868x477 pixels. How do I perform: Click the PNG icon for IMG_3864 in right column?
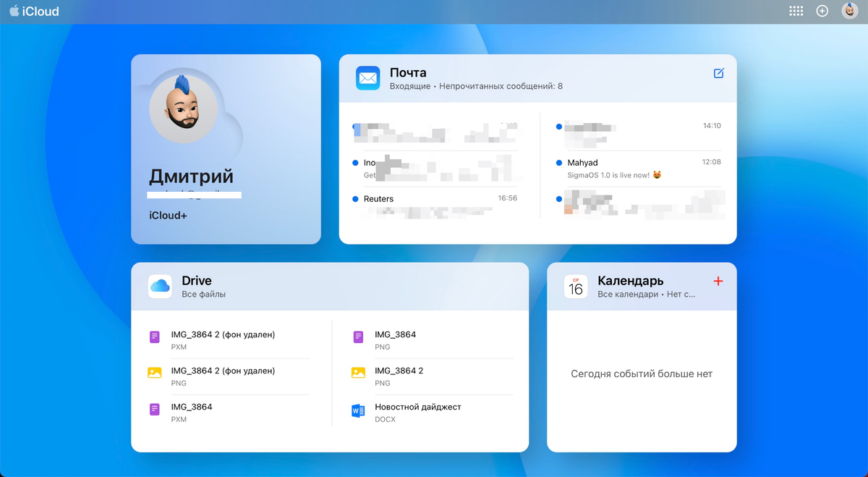click(358, 337)
